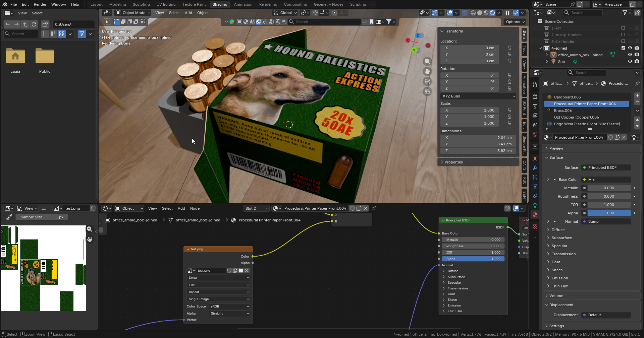Open the Linear interpolation dropdown
644x338 pixels.
[x=218, y=278]
